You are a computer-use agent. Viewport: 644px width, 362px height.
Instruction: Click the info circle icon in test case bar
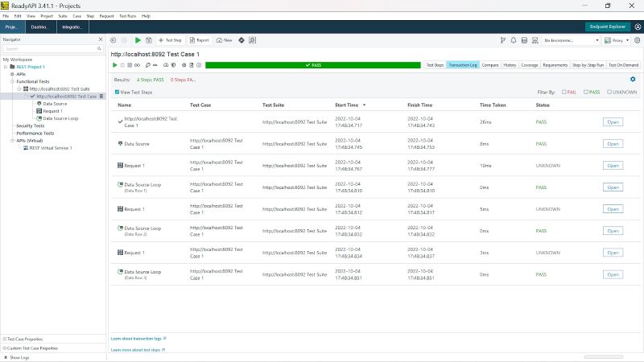[x=199, y=65]
